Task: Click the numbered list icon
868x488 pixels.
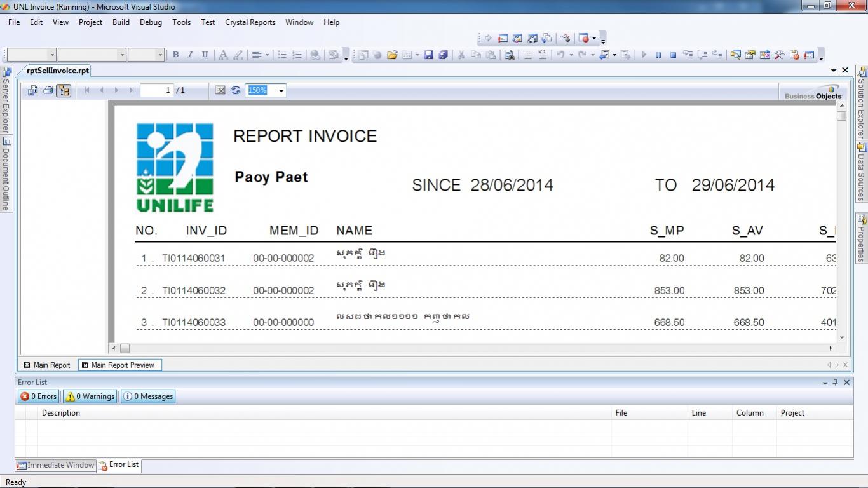Action: point(297,55)
